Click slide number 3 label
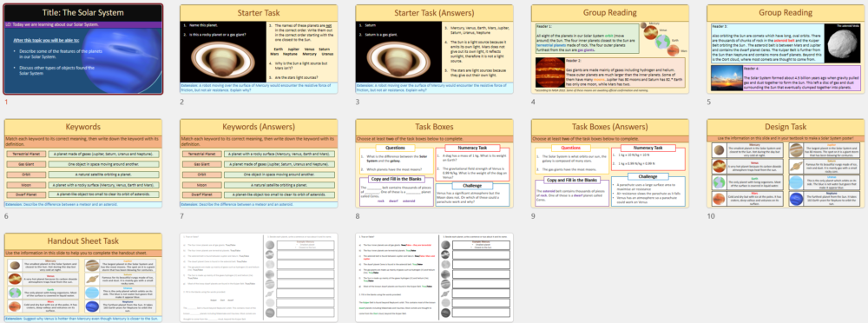The width and height of the screenshot is (868, 323). [358, 102]
